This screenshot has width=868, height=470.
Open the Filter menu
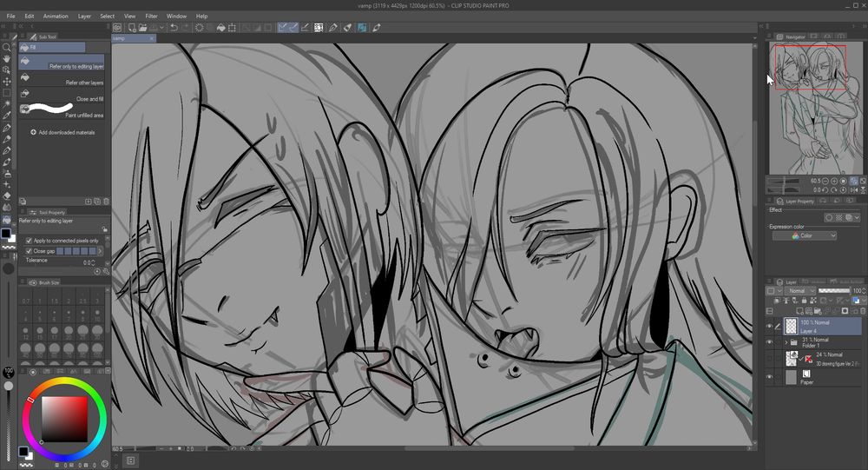pos(151,17)
